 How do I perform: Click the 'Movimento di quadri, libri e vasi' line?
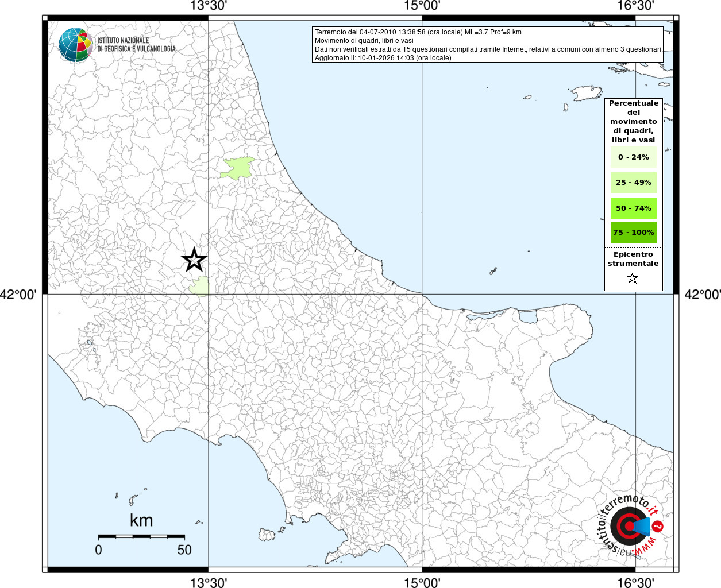pyautogui.click(x=364, y=41)
